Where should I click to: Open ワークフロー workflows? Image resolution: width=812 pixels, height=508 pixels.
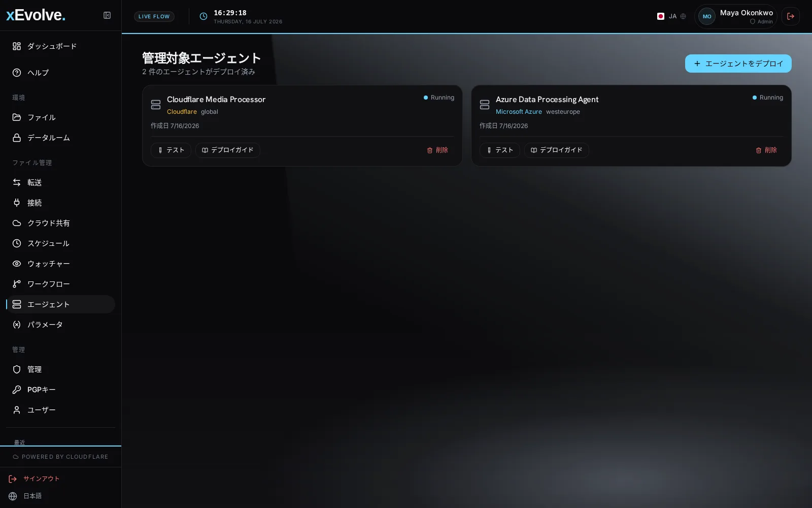[60, 284]
